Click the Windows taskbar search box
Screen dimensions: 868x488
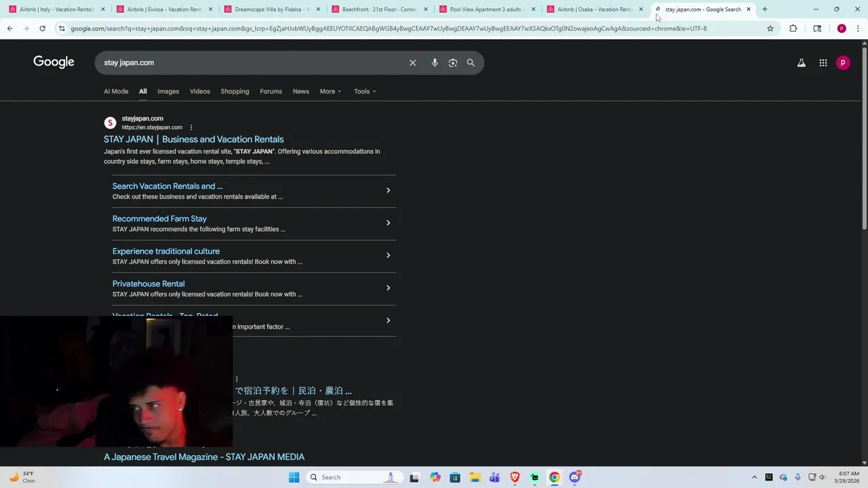(353, 477)
